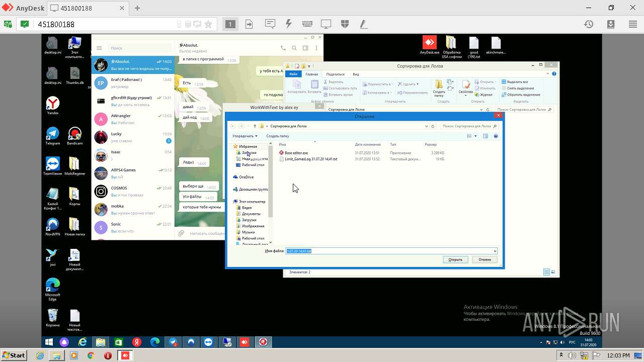Sort files by Дата изменения column

pos(367,144)
